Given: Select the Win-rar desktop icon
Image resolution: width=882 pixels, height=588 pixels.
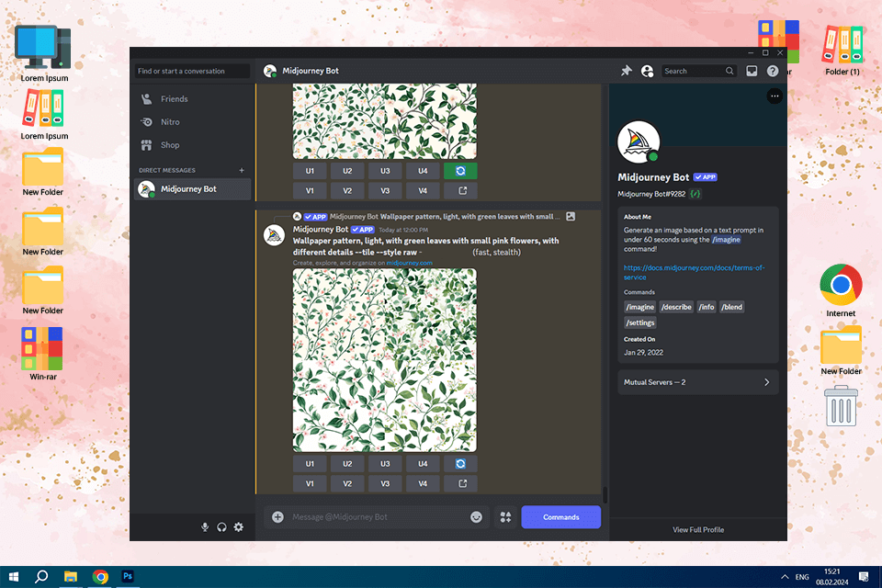Looking at the screenshot, I should point(43,354).
